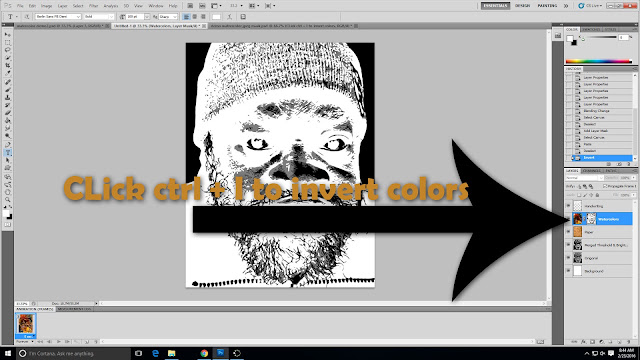Add a layer style with fx button
Viewport: 640px width, 360px height.
point(584,342)
